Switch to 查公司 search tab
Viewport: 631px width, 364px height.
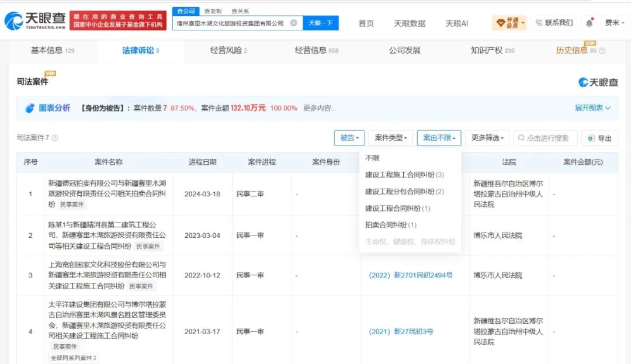pyautogui.click(x=186, y=11)
